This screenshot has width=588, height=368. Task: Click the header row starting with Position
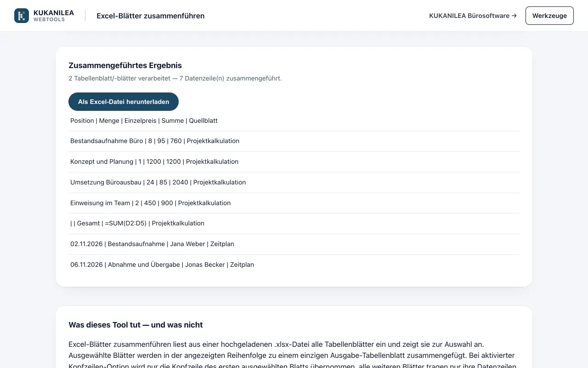294,121
